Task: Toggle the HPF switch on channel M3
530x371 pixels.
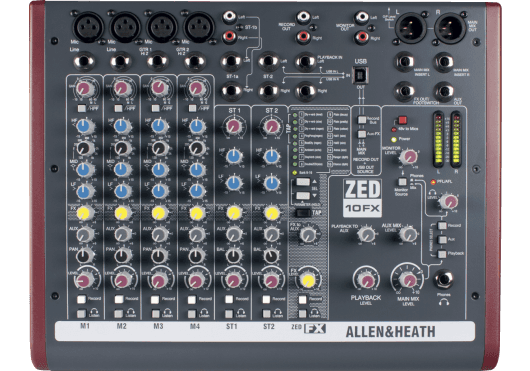Action: click(155, 108)
